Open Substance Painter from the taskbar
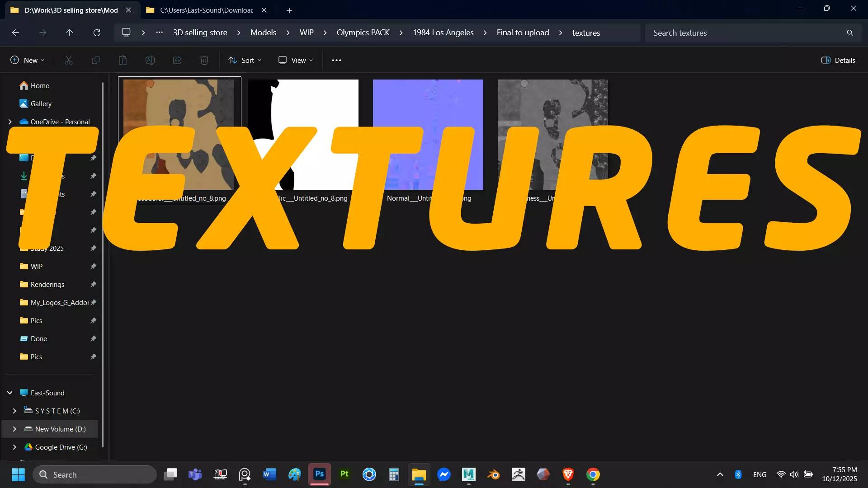The height and width of the screenshot is (488, 868). [x=344, y=474]
